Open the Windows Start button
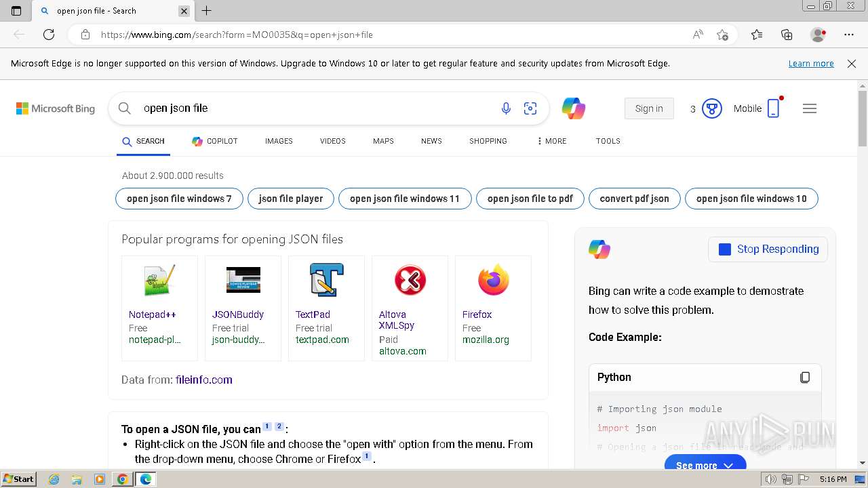 coord(19,479)
